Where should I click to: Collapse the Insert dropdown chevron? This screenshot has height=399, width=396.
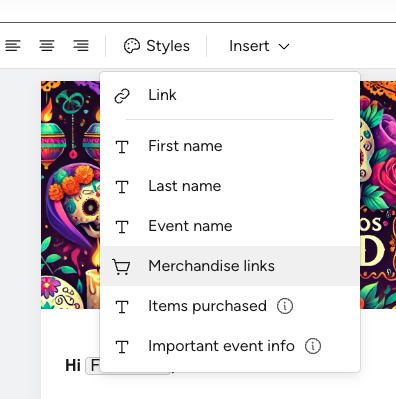(284, 46)
